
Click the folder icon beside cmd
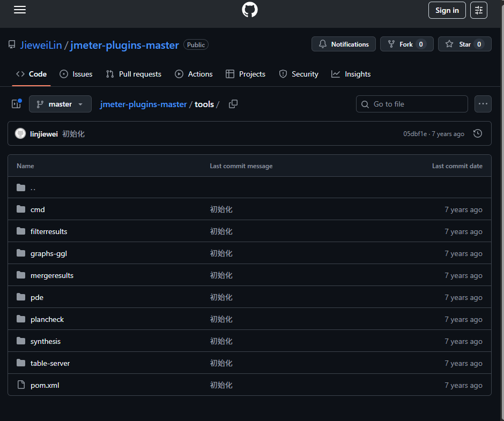click(x=21, y=209)
